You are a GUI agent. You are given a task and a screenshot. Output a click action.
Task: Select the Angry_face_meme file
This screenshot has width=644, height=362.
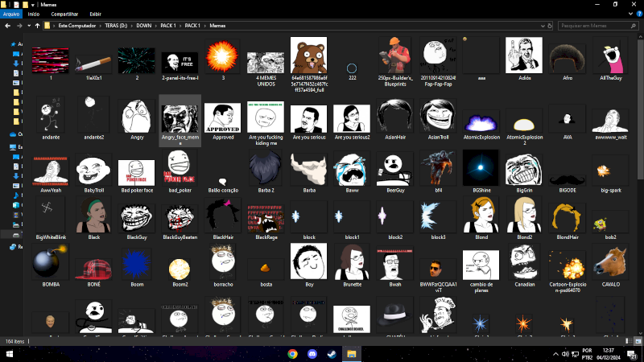point(180,121)
